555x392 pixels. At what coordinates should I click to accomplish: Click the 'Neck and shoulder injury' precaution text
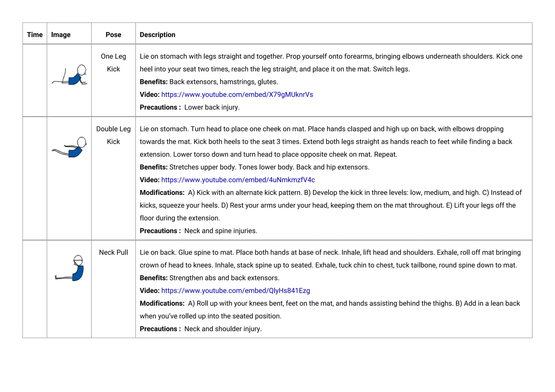(223, 329)
